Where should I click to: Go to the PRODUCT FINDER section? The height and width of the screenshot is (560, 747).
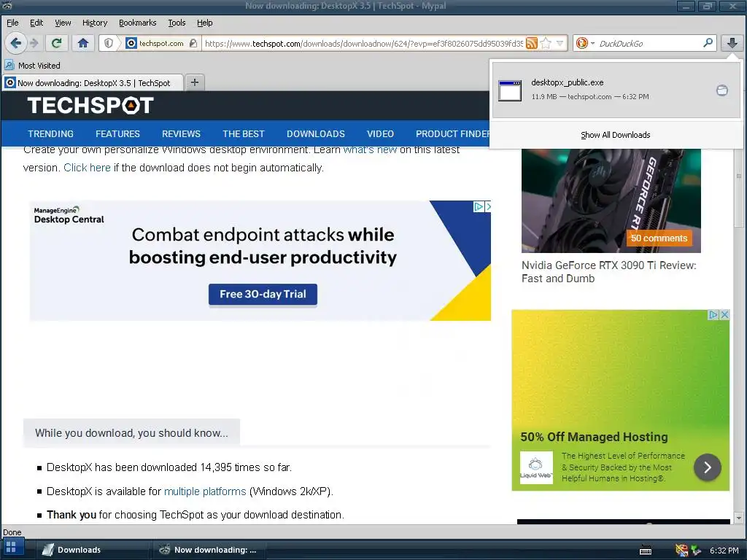[x=452, y=134]
